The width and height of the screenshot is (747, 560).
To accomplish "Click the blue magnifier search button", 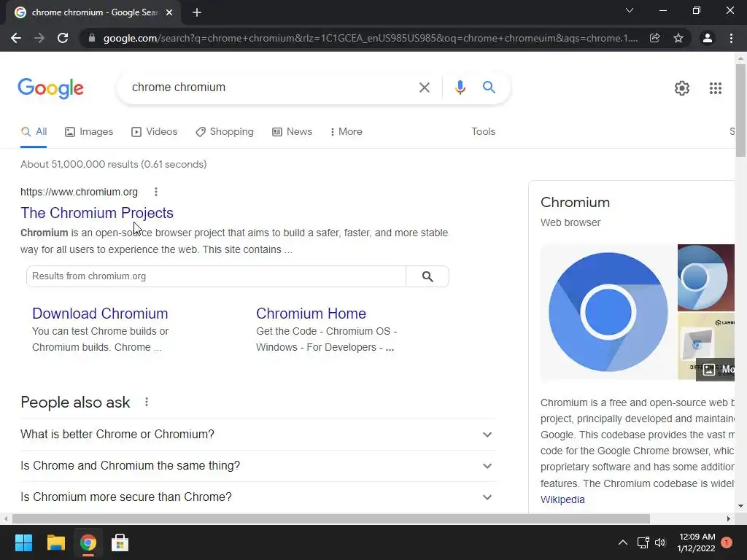I will pos(489,87).
